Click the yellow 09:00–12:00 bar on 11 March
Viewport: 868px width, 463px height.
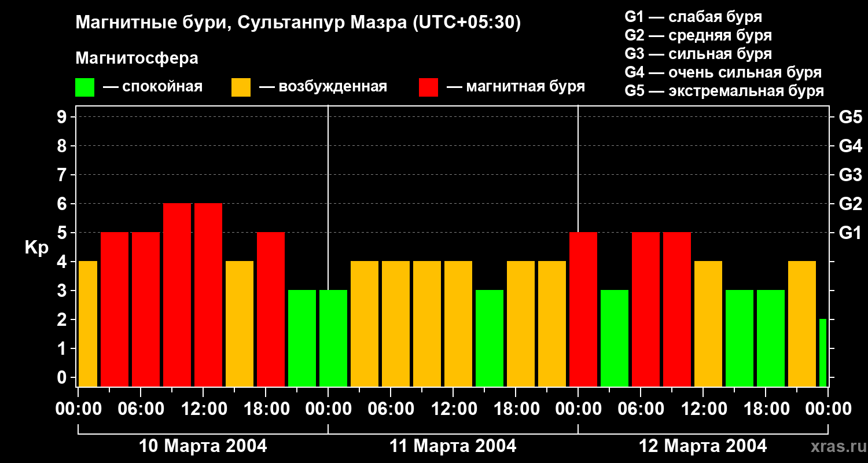coord(427,324)
